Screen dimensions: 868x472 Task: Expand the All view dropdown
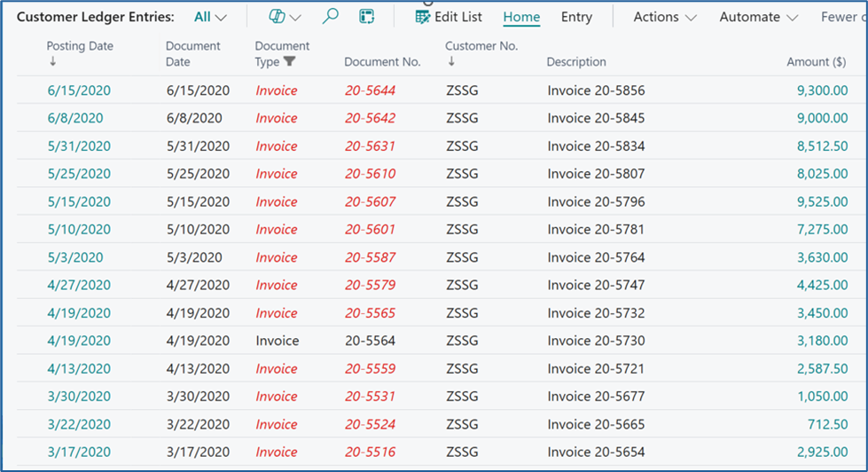210,17
